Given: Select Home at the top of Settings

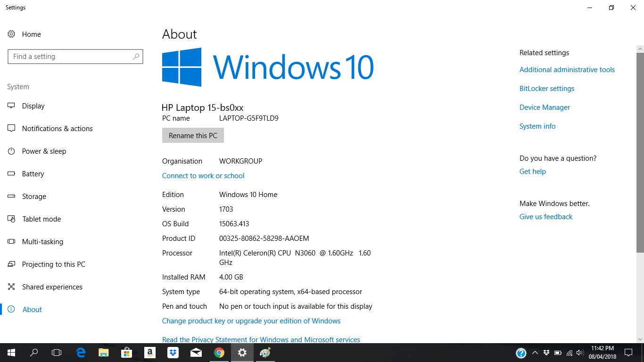Looking at the screenshot, I should click(x=31, y=34).
